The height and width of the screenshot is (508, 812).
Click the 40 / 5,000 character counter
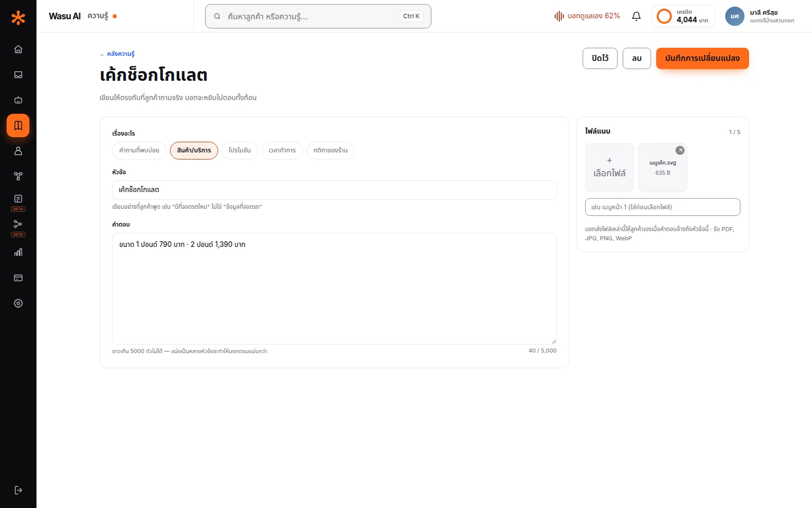(x=543, y=351)
